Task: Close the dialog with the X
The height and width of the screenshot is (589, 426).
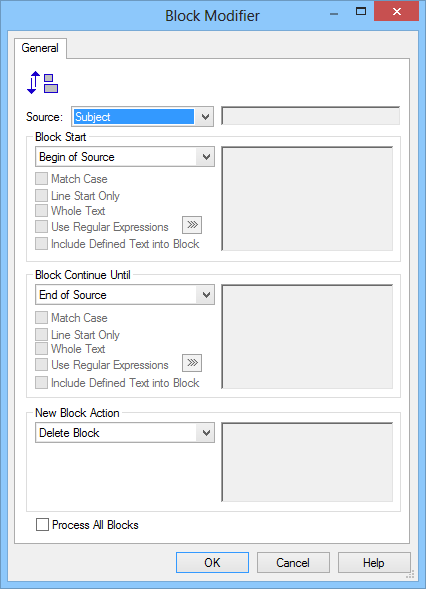Action: point(397,11)
